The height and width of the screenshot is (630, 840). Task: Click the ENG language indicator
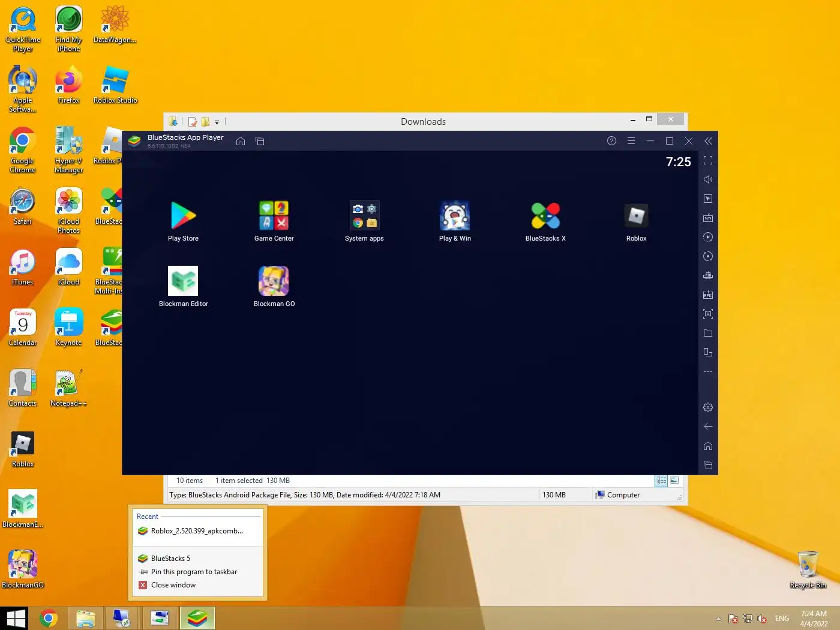point(782,619)
